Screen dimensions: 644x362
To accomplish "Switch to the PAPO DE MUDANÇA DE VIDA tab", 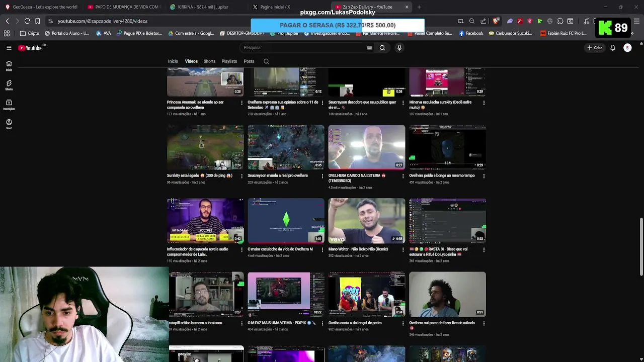I will [123, 7].
